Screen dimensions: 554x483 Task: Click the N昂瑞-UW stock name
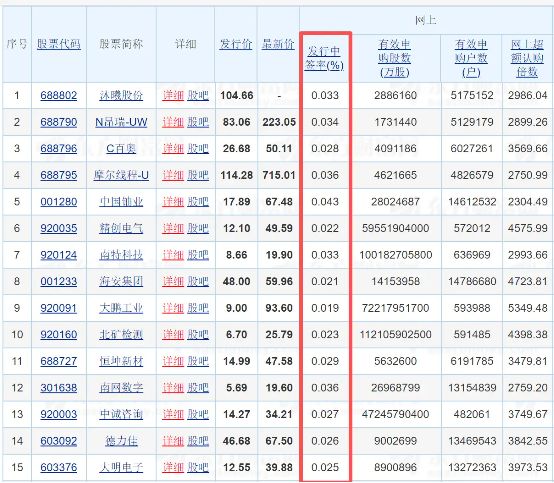[x=121, y=122]
